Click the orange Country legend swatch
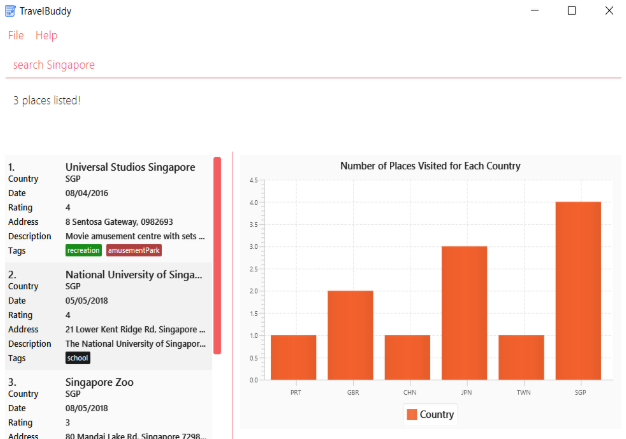The height and width of the screenshot is (439, 626). click(412, 415)
